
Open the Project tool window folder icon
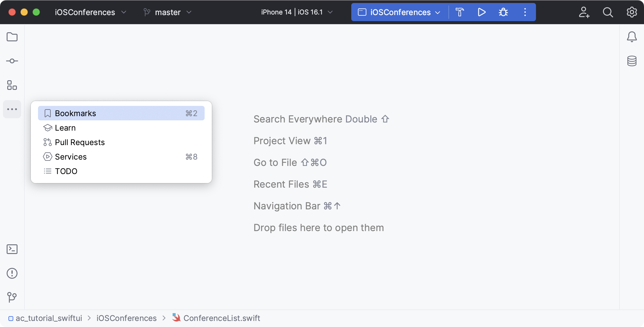click(x=12, y=37)
